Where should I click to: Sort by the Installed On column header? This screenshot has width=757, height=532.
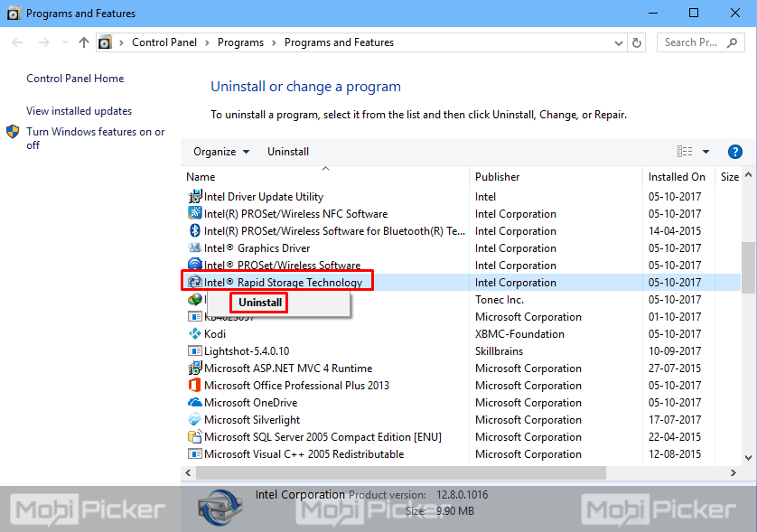(678, 177)
